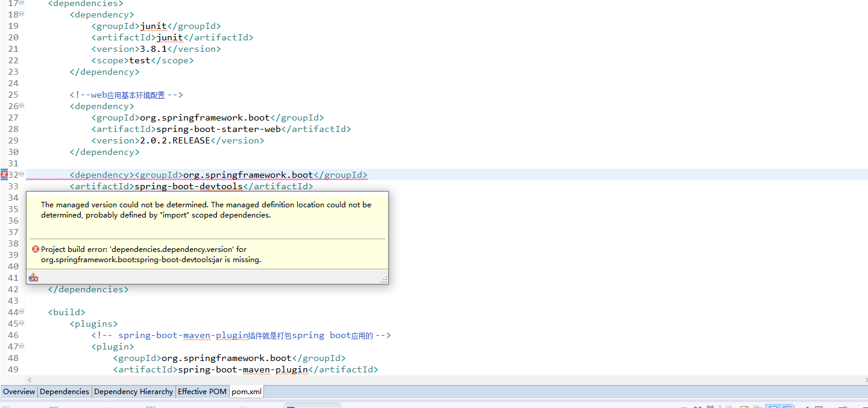Collapse the build section at line 44
This screenshot has height=408, width=868.
point(22,312)
